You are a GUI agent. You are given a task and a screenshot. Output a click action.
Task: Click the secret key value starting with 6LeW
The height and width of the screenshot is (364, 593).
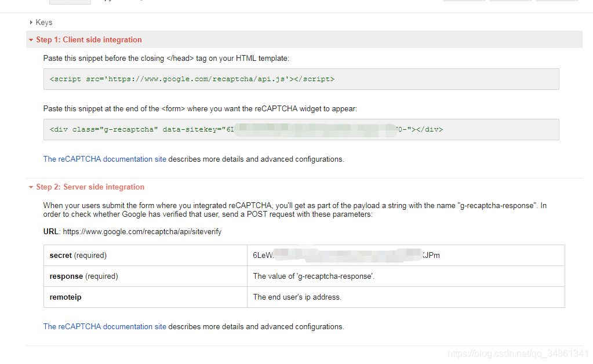tap(346, 255)
